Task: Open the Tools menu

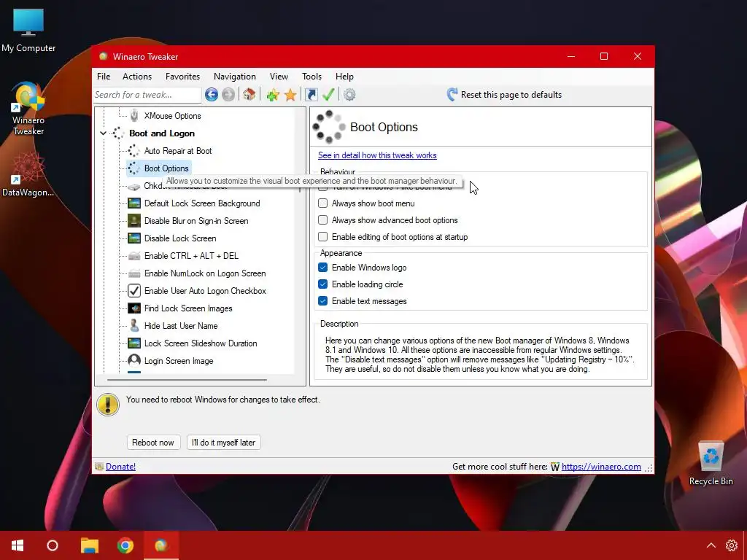Action: (x=311, y=76)
